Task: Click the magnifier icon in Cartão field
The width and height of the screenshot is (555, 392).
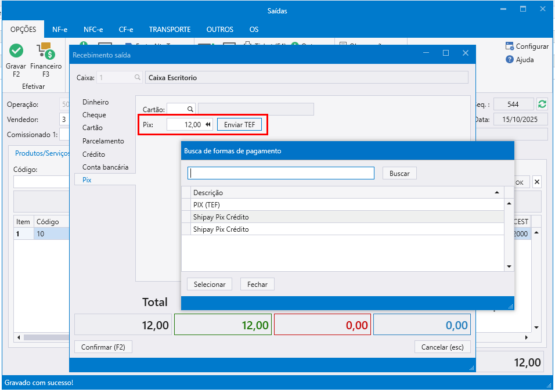Action: coord(190,109)
